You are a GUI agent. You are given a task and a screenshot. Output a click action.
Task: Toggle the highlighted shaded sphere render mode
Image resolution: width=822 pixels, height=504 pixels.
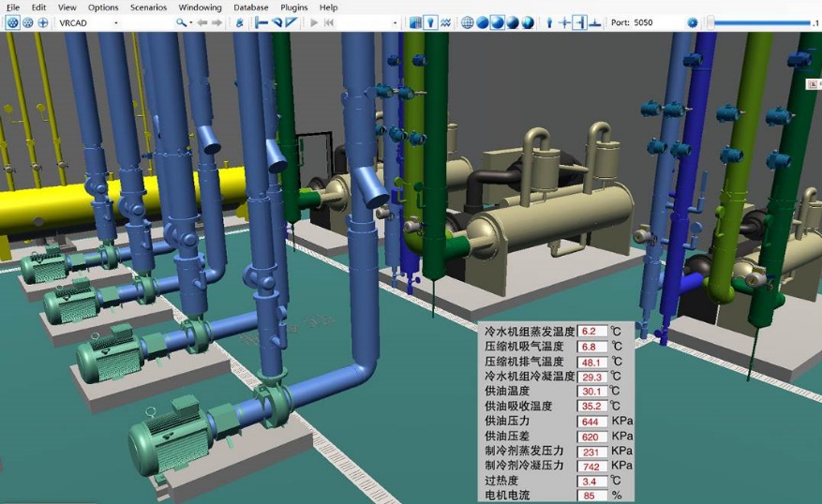[x=497, y=22]
